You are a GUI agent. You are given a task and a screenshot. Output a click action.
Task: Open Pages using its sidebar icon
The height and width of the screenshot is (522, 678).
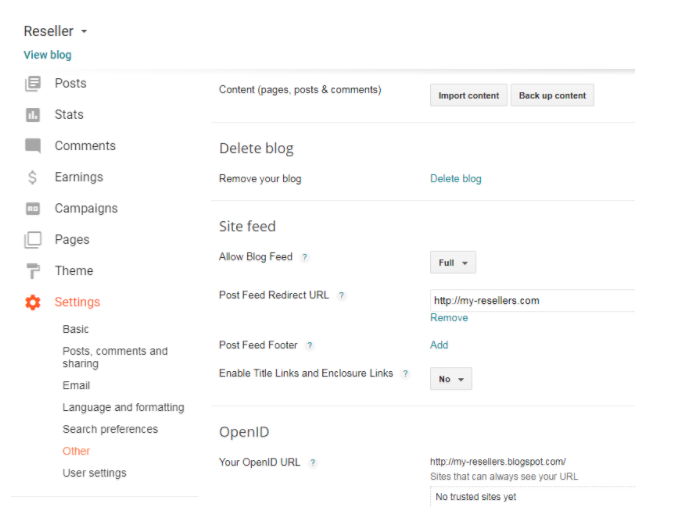pyautogui.click(x=33, y=240)
